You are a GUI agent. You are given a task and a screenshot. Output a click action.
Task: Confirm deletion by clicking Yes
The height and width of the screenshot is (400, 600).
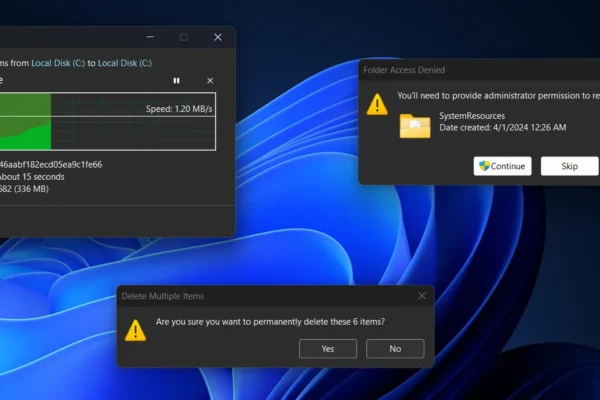328,349
